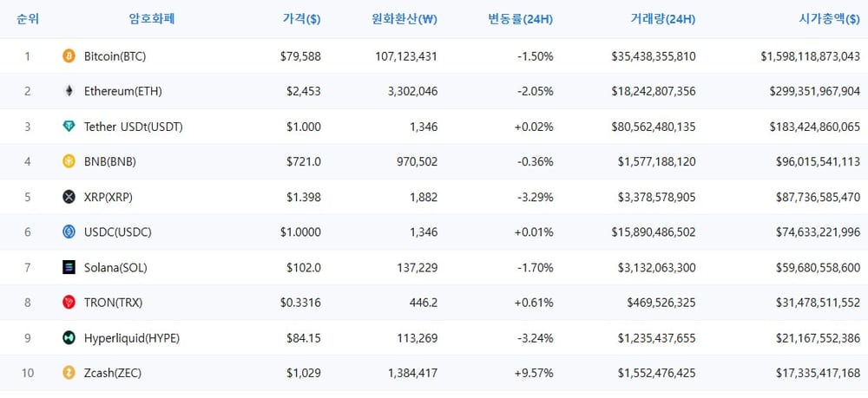Select XRP price $1.398

303,198
